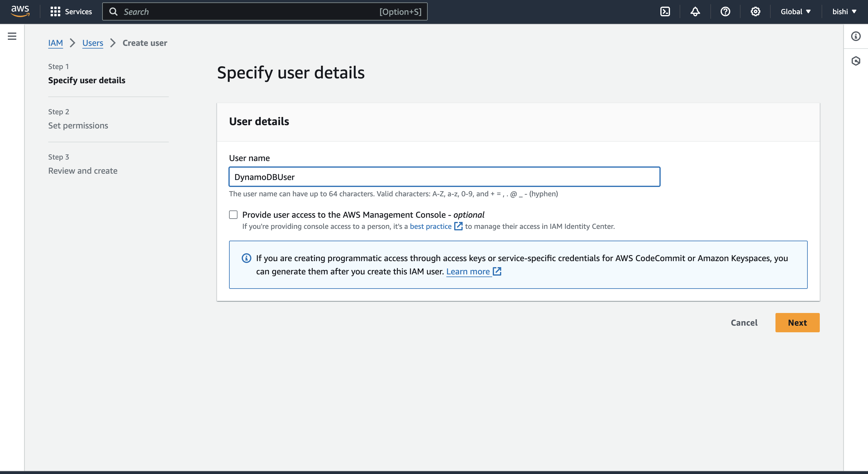The image size is (868, 474).
Task: Open the notifications bell icon
Action: pyautogui.click(x=695, y=12)
